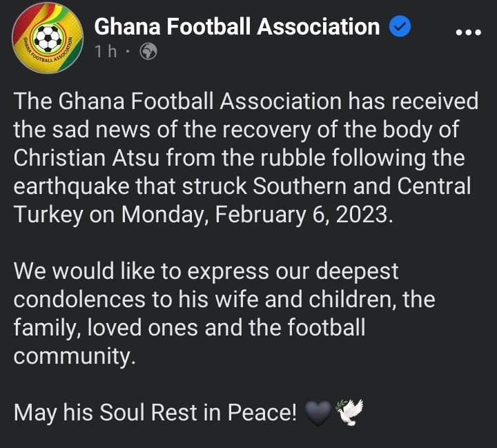The height and width of the screenshot is (448, 497).
Task: Open the Ghana Football Association page name
Action: [237, 27]
